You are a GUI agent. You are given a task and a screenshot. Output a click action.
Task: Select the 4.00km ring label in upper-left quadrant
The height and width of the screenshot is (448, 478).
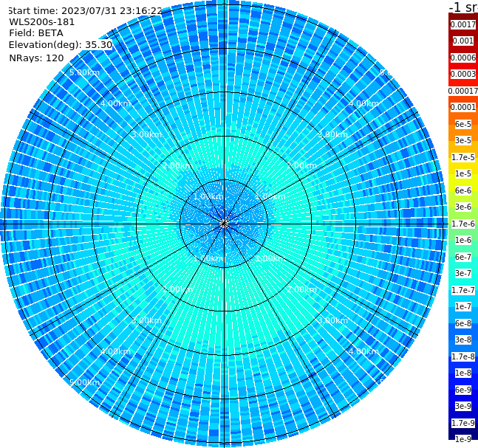(115, 103)
